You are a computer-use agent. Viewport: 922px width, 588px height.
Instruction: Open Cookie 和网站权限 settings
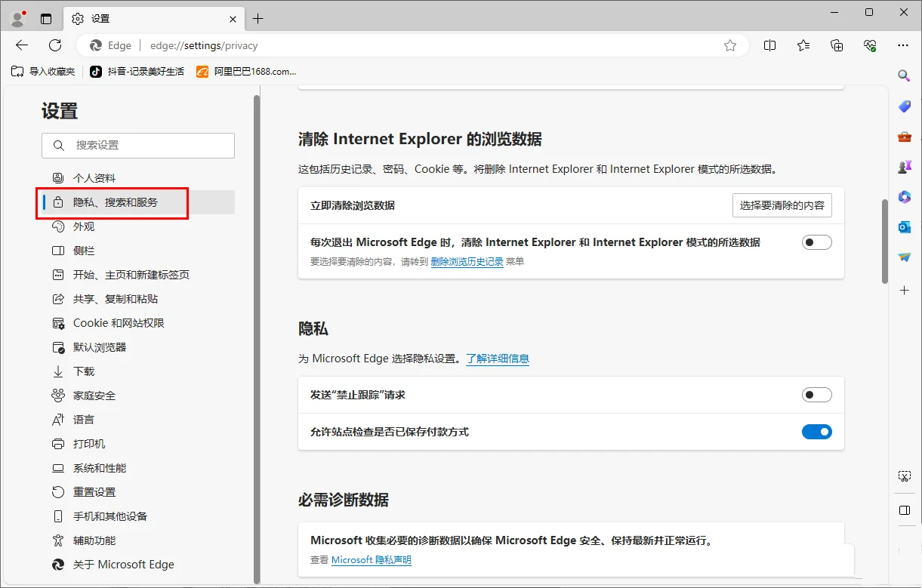(138, 323)
